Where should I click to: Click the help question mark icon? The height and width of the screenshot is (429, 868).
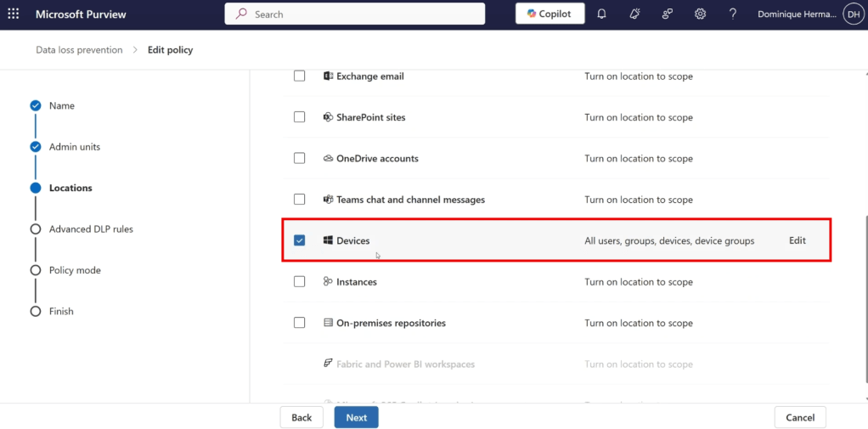732,14
